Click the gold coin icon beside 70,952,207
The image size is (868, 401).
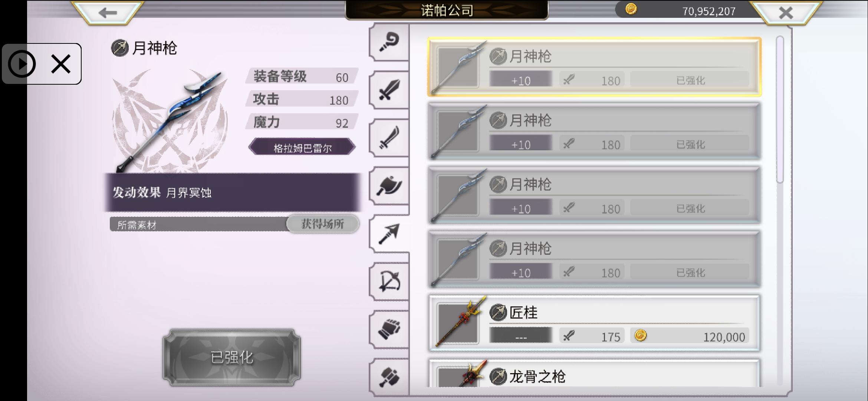pyautogui.click(x=631, y=9)
